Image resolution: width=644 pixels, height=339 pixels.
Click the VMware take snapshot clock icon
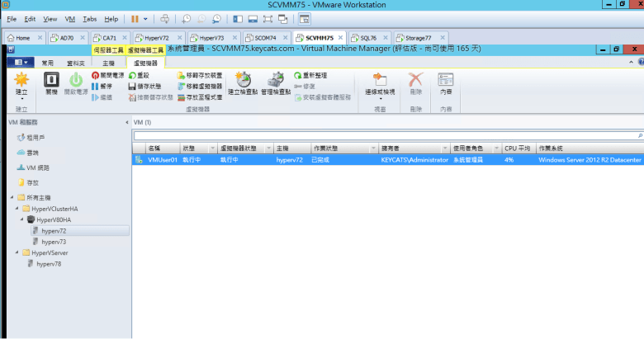point(187,18)
